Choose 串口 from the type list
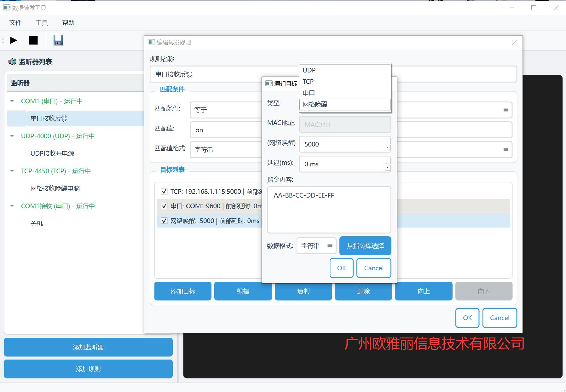 click(345, 93)
